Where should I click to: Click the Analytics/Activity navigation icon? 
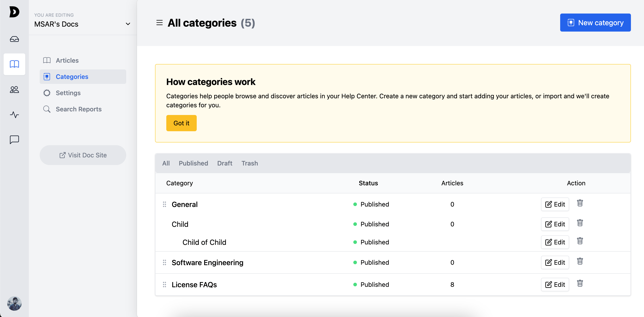(14, 115)
